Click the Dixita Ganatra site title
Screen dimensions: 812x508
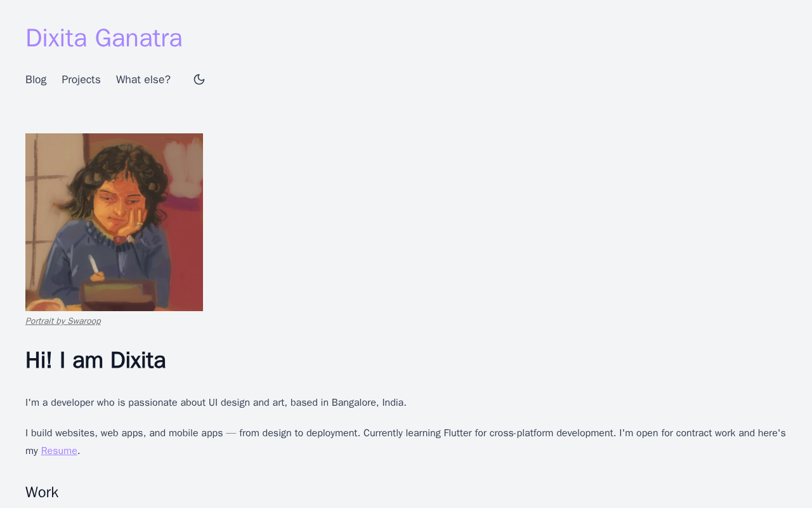coord(104,38)
